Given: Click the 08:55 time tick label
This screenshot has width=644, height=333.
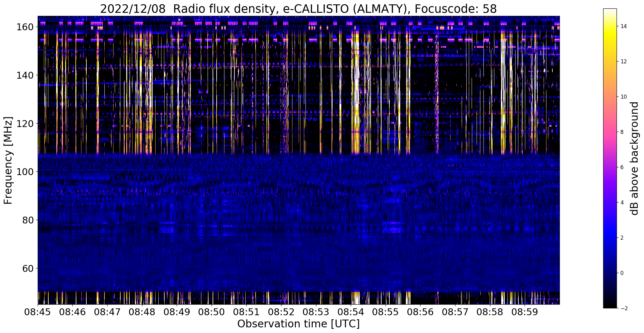Looking at the screenshot, I should click(x=386, y=311).
